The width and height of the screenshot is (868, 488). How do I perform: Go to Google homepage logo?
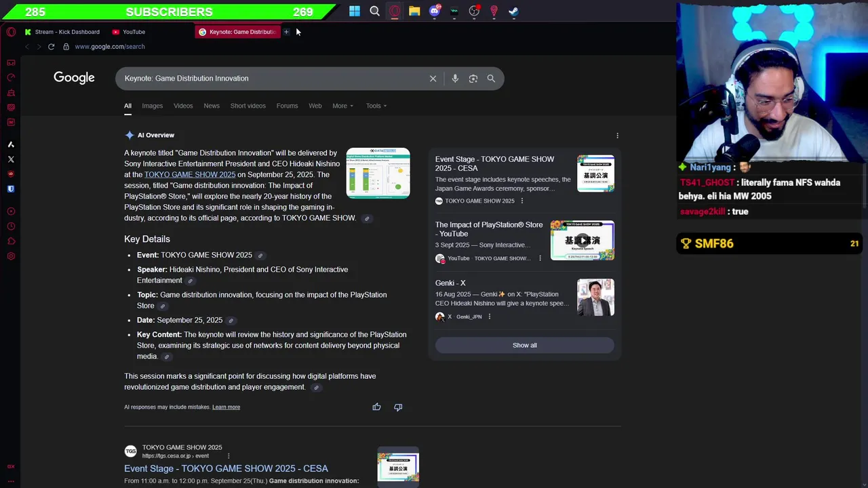click(74, 78)
